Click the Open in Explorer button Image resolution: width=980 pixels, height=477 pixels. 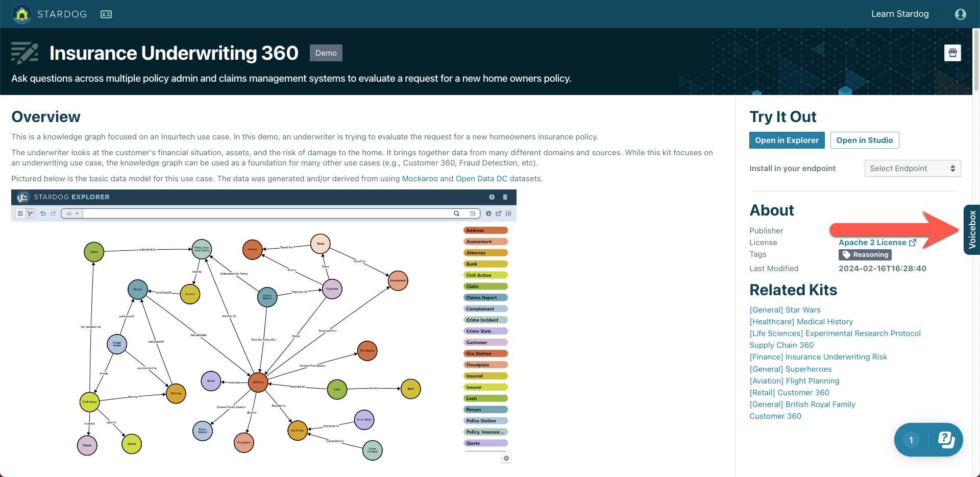(787, 140)
